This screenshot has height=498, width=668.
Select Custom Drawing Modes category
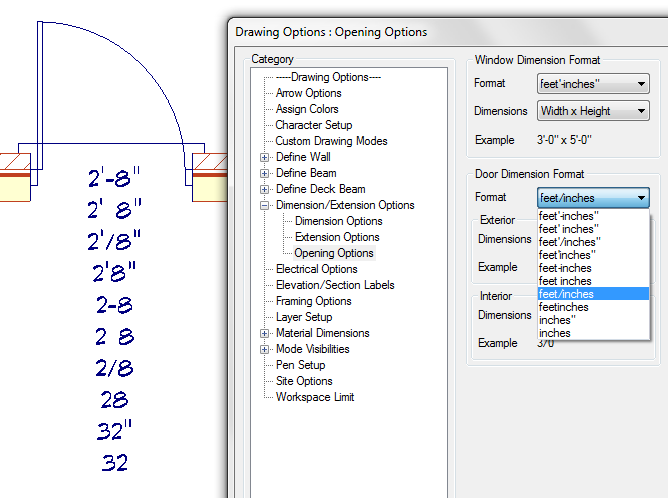(331, 141)
